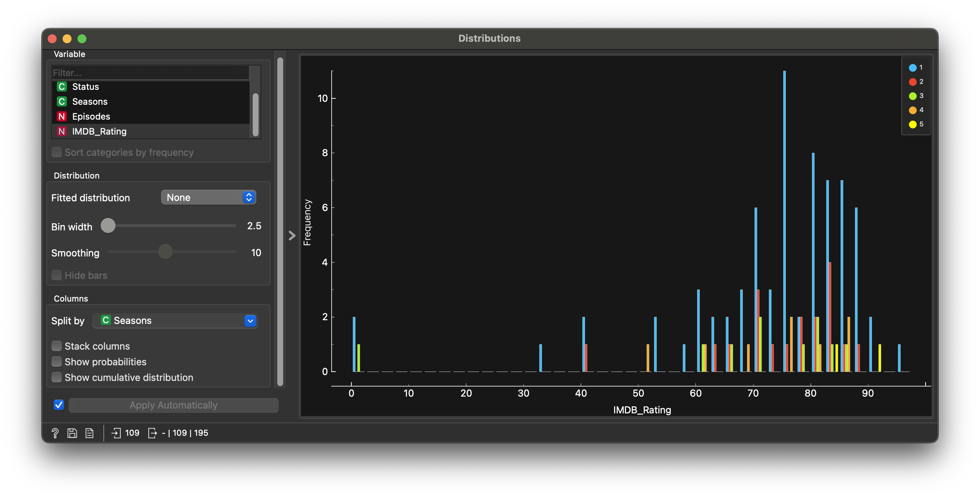The width and height of the screenshot is (980, 498).
Task: Open the Split by Seasons dropdown
Action: click(175, 321)
